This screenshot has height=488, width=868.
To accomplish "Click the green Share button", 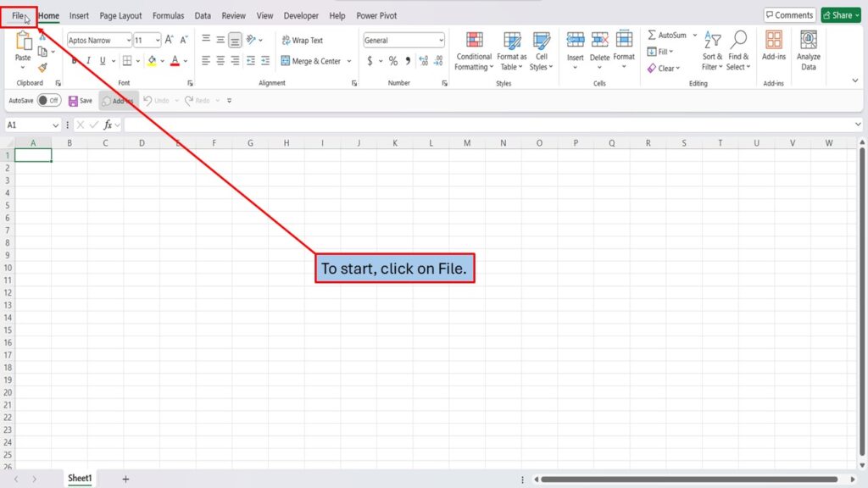I will (839, 15).
